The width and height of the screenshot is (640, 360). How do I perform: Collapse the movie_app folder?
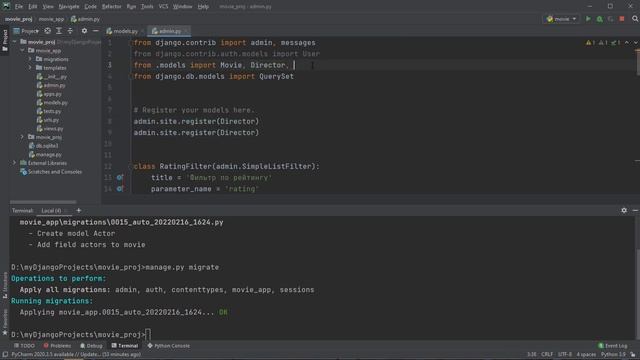22,50
